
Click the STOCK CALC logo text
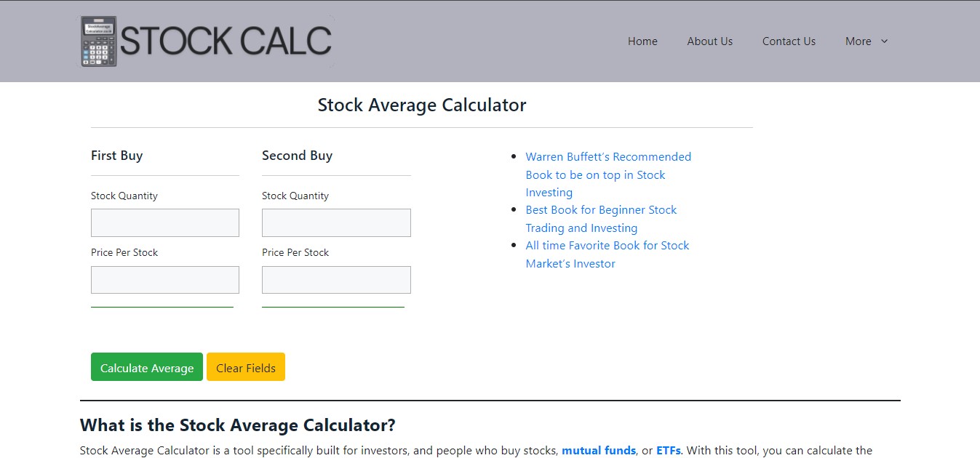click(x=226, y=41)
